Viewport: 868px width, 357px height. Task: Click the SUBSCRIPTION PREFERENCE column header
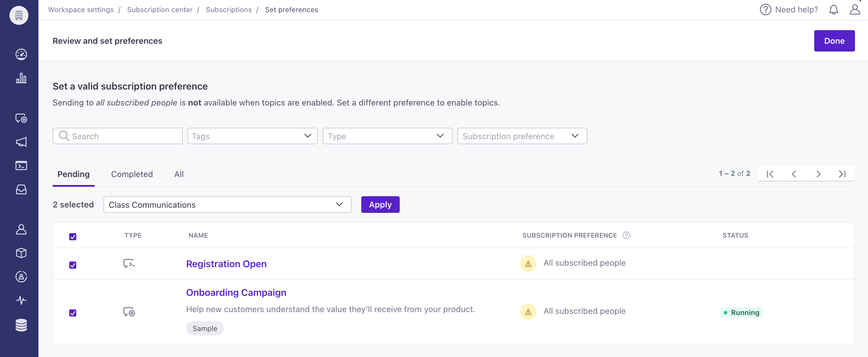click(x=569, y=236)
